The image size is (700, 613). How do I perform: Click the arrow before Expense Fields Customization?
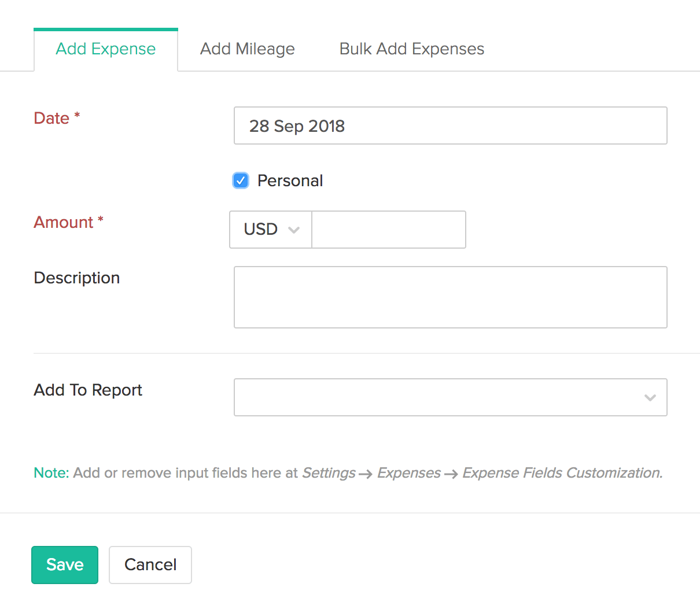451,474
